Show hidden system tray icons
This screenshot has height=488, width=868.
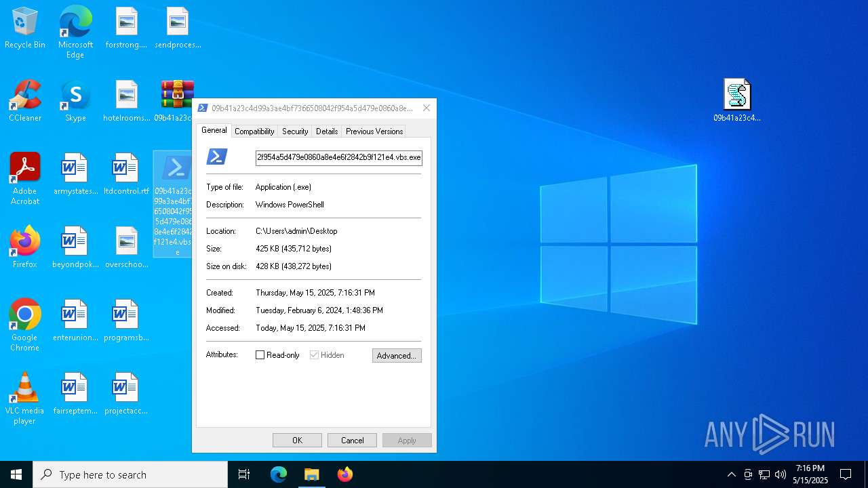point(731,474)
